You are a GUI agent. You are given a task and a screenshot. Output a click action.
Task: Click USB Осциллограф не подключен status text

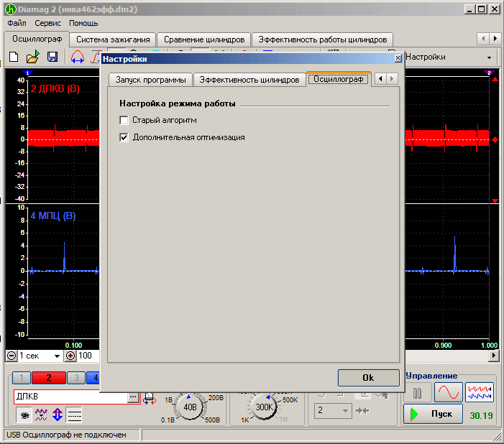tap(66, 435)
